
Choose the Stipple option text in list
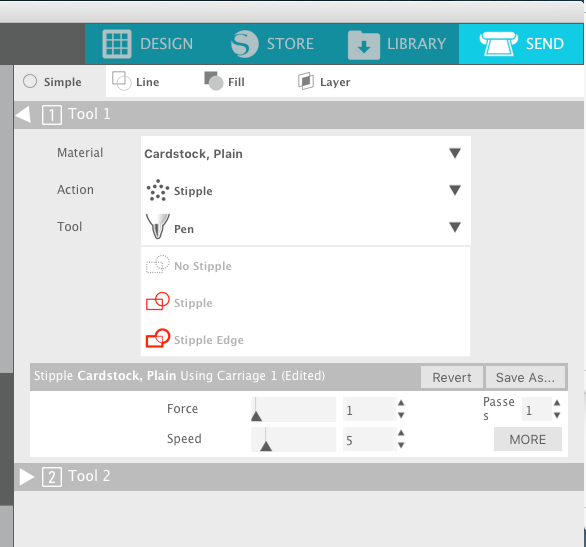coord(193,303)
